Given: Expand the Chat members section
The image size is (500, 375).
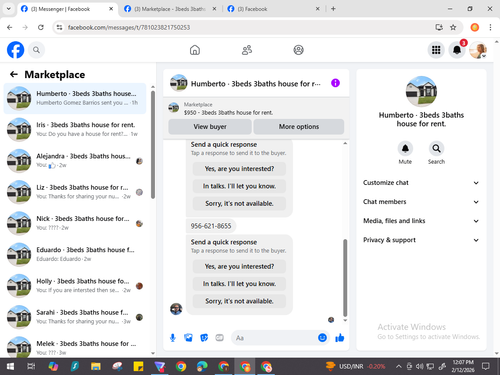Looking at the screenshot, I should click(421, 202).
